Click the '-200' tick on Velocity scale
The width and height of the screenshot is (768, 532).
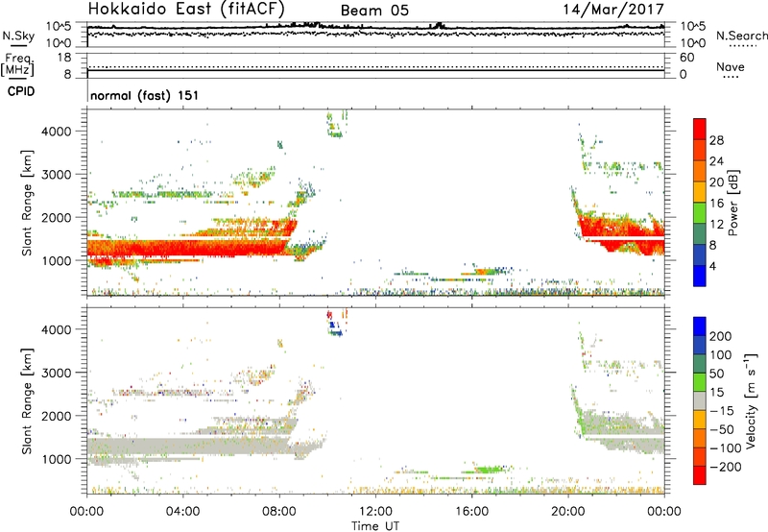pos(725,467)
